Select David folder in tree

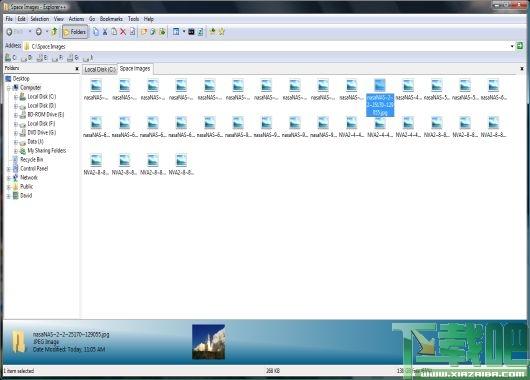(26, 195)
